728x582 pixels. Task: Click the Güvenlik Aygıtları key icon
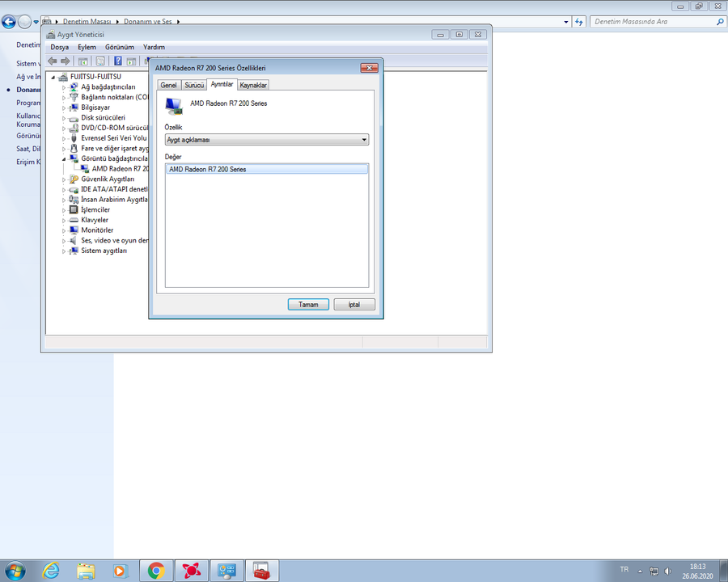tap(74, 179)
